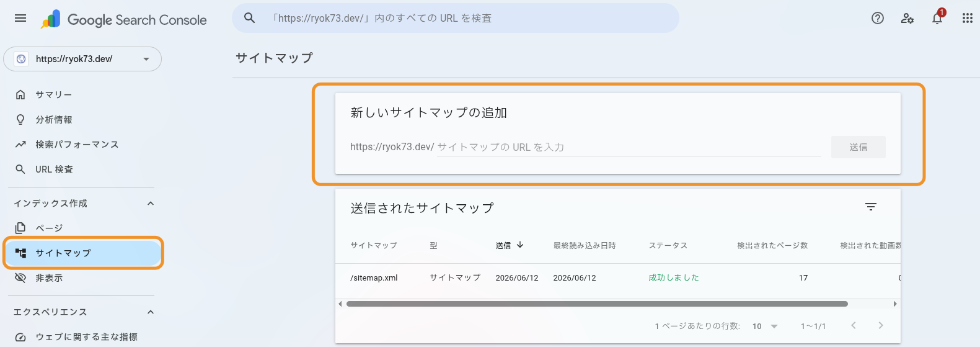
Task: Click the pages icon next to ページ
Action: point(20,228)
